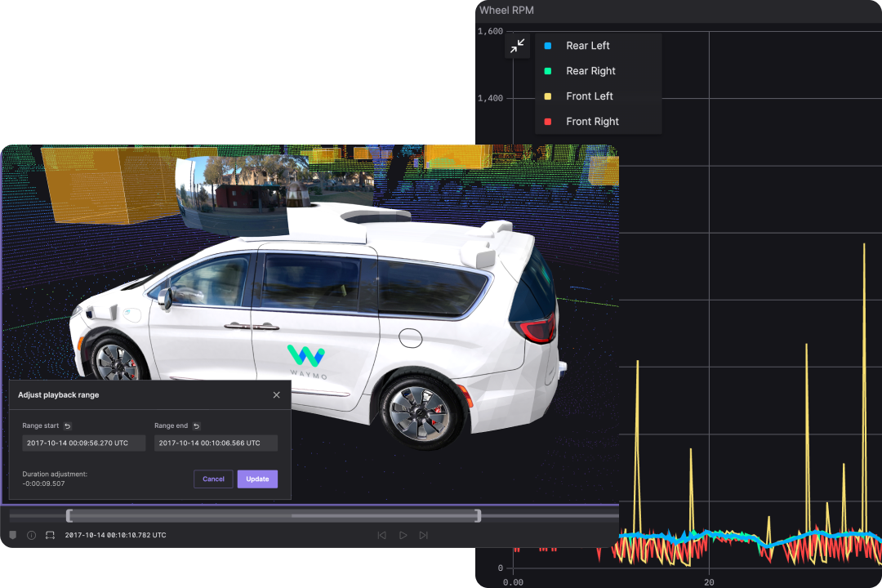This screenshot has height=588, width=882.
Task: Hide the Front Left plot line
Action: tap(549, 96)
